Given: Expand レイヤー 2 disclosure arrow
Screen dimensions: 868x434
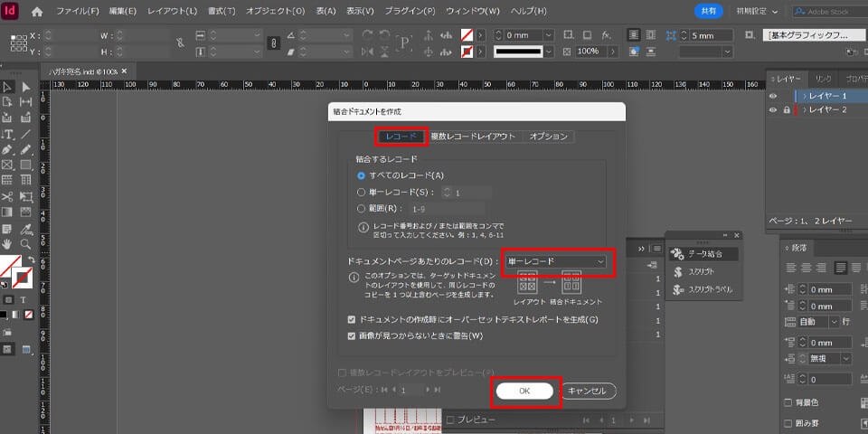Looking at the screenshot, I should pos(805,109).
